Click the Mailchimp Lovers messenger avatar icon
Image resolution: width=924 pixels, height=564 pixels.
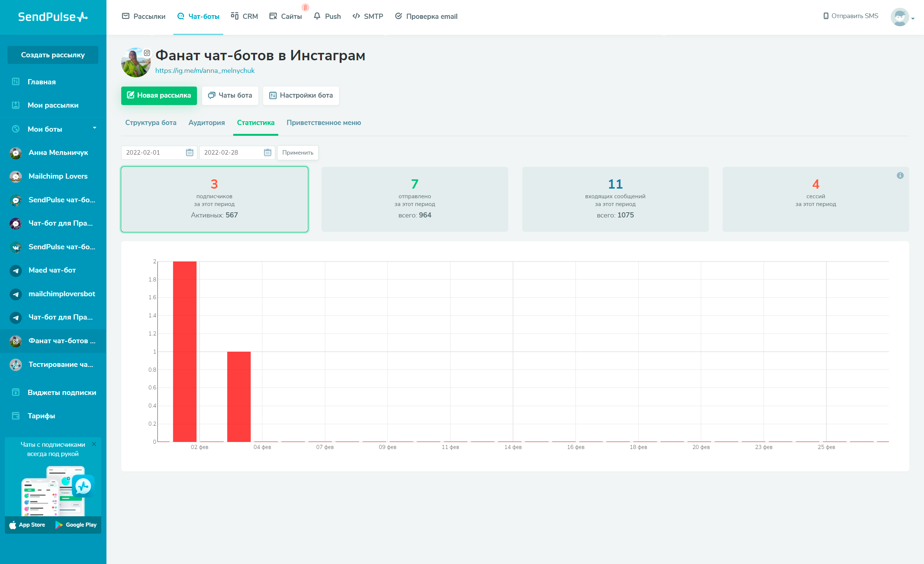pos(16,176)
